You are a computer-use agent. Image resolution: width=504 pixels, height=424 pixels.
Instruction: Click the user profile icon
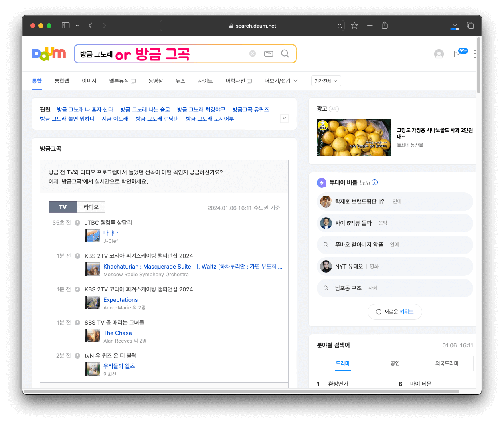[439, 54]
